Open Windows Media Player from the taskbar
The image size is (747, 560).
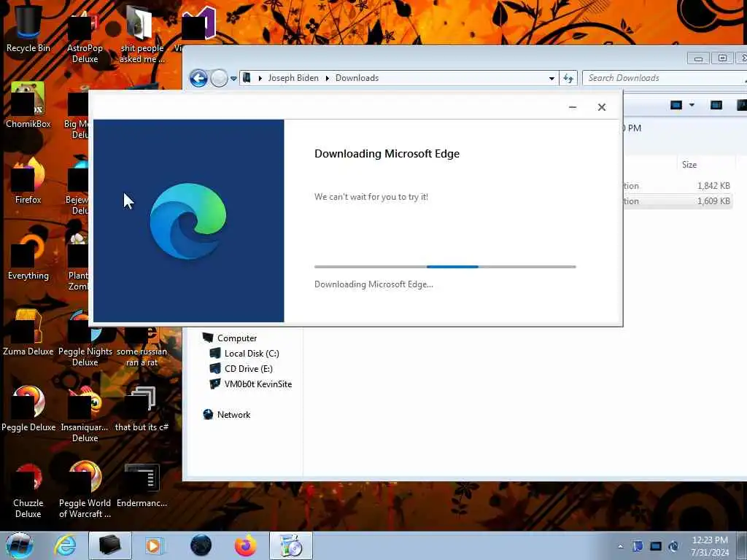(x=153, y=545)
